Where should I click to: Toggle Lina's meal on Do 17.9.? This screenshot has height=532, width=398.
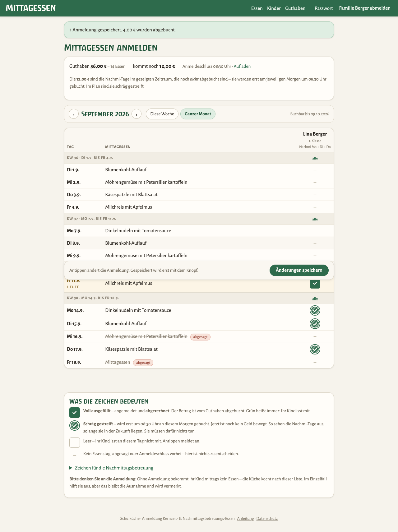coord(315,349)
